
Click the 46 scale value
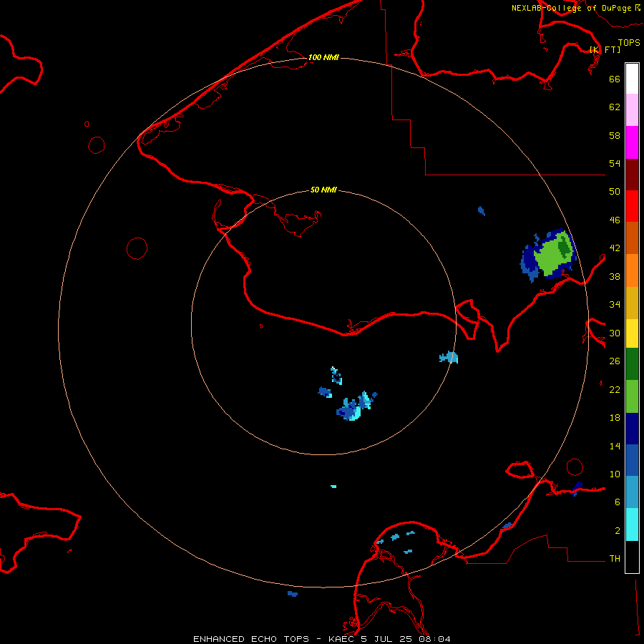615,220
